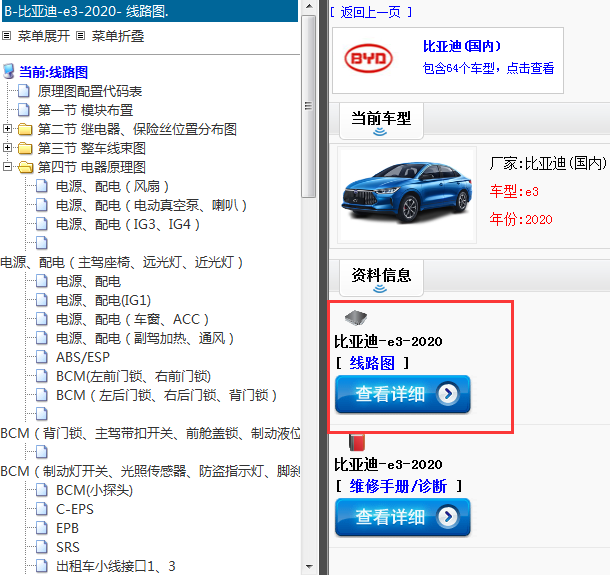Open 比亚迪(国内) brand link
Viewport: 610px width, 575px height.
(x=462, y=46)
